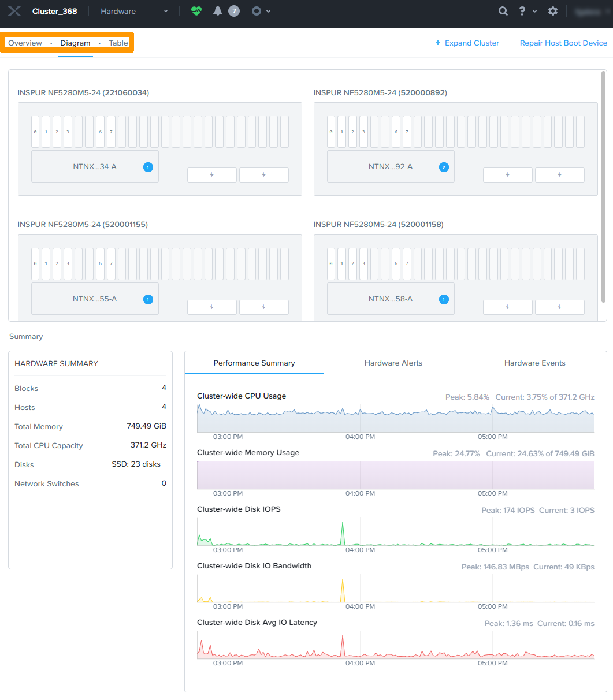Switch to the Overview view
613x700 pixels.
pos(25,43)
